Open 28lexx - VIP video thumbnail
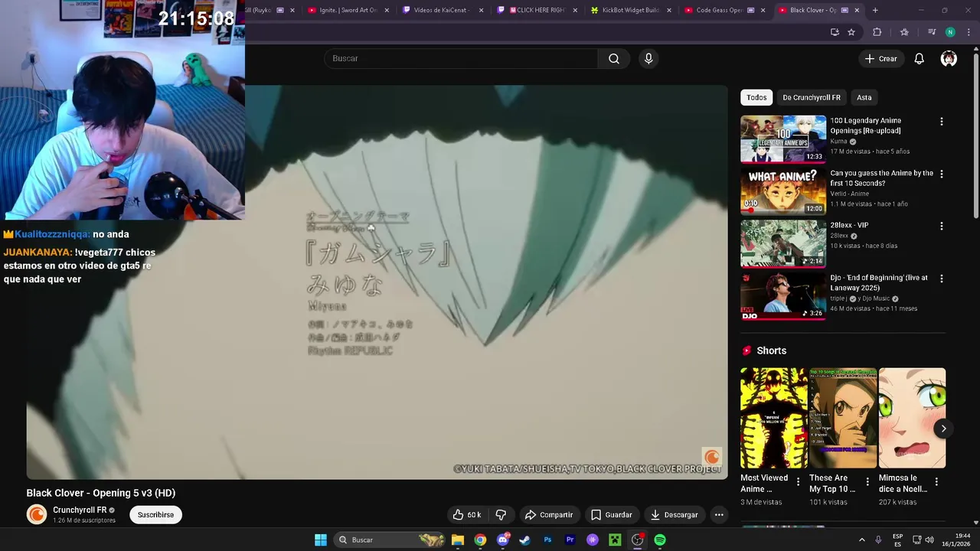The image size is (980, 551). click(x=783, y=243)
